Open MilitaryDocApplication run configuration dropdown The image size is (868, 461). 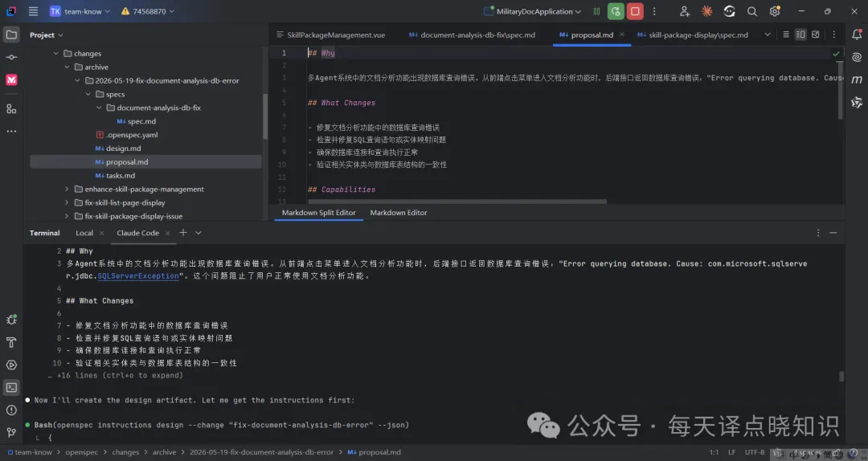pyautogui.click(x=533, y=11)
